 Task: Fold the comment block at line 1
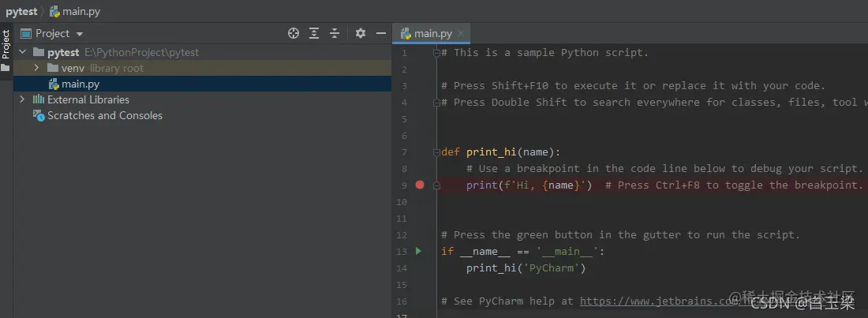tap(436, 53)
